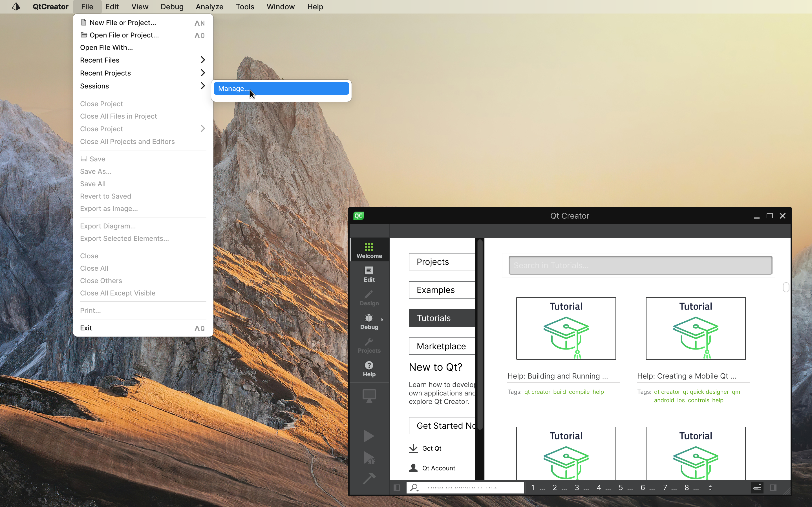Image resolution: width=812 pixels, height=507 pixels.
Task: Click the tutorials page vertical scrollbar handle
Action: [x=785, y=287]
